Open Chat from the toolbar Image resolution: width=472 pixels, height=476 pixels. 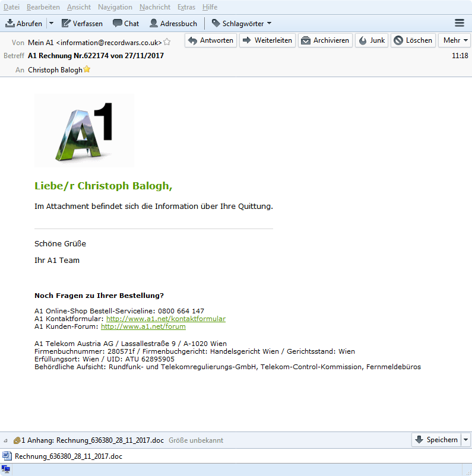point(126,23)
